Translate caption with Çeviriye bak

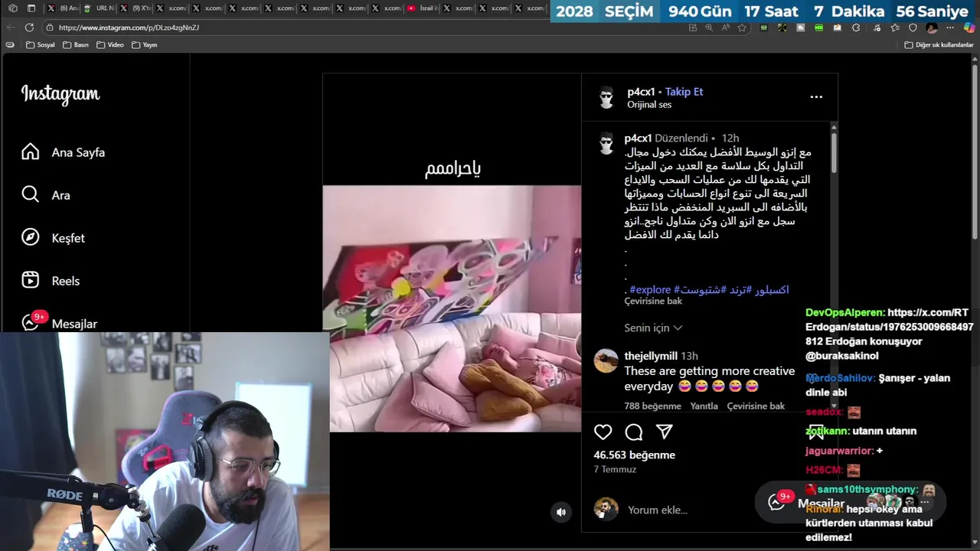[653, 302]
